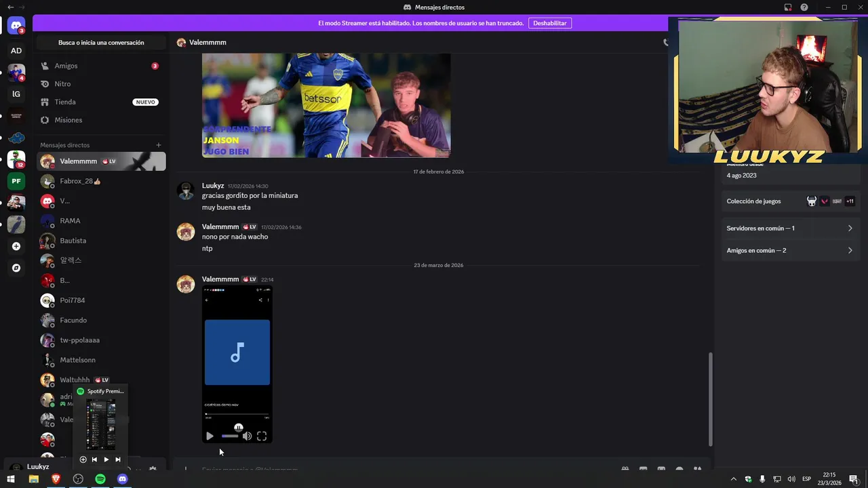The image size is (868, 488).
Task: Open Misiones quests page
Action: click(x=100, y=120)
